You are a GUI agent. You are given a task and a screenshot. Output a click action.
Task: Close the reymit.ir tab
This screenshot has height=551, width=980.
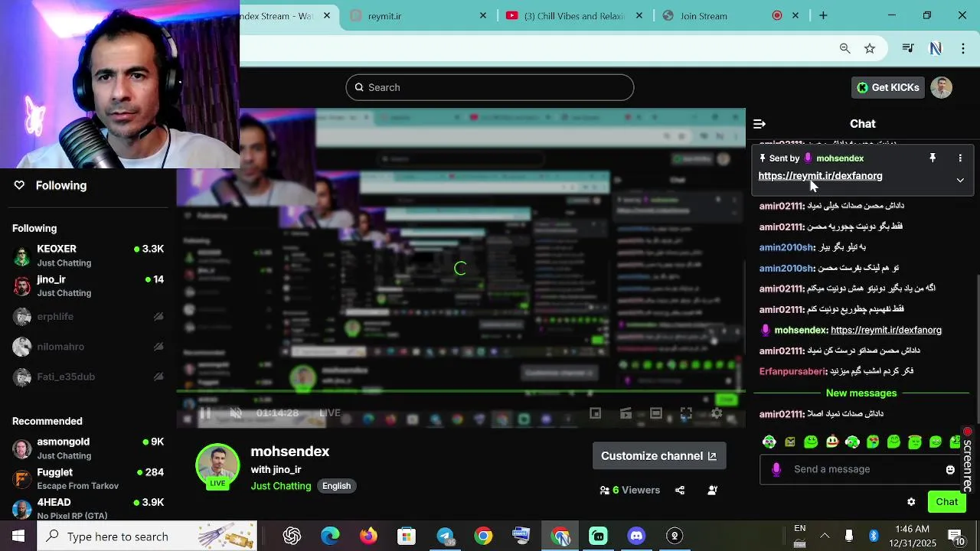pos(483,15)
